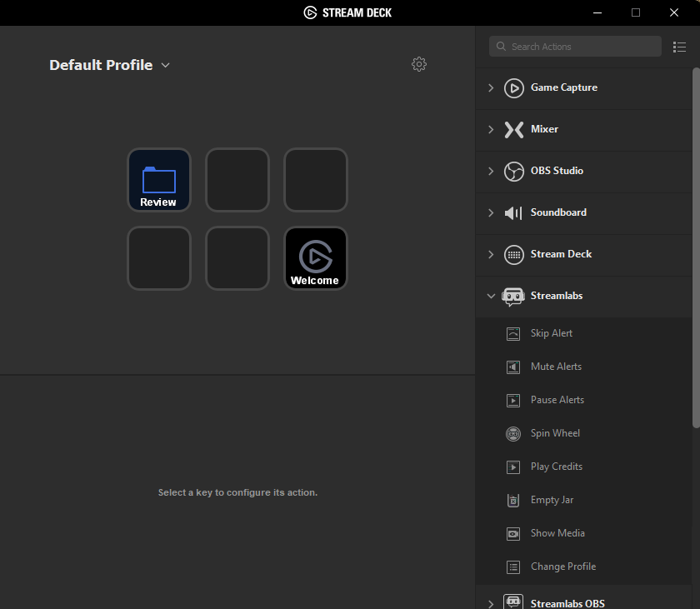Select the empty key right of Review

(237, 180)
